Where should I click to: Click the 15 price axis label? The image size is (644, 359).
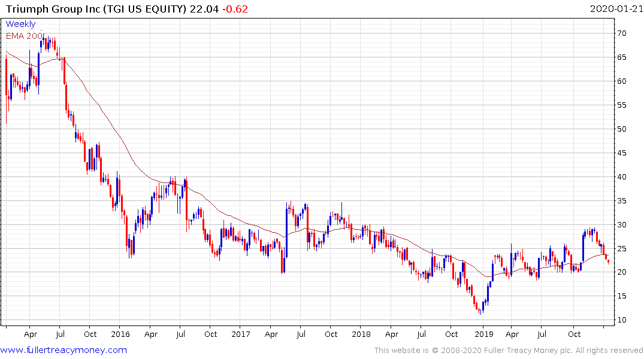click(x=621, y=296)
